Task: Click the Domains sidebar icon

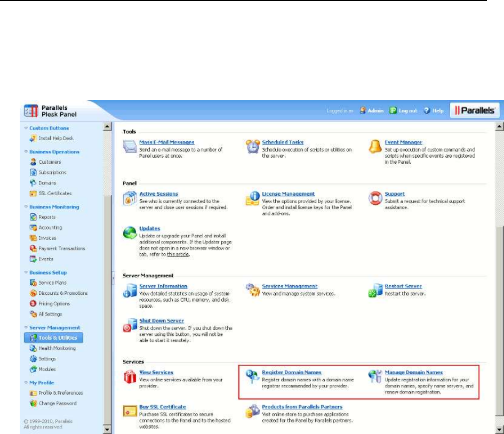Action: pyautogui.click(x=33, y=183)
